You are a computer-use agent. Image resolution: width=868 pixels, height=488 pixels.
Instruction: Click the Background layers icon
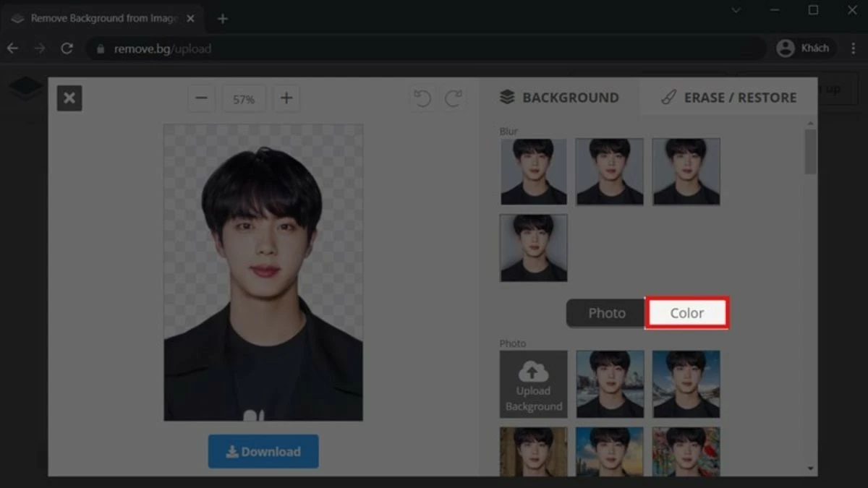[x=507, y=97]
